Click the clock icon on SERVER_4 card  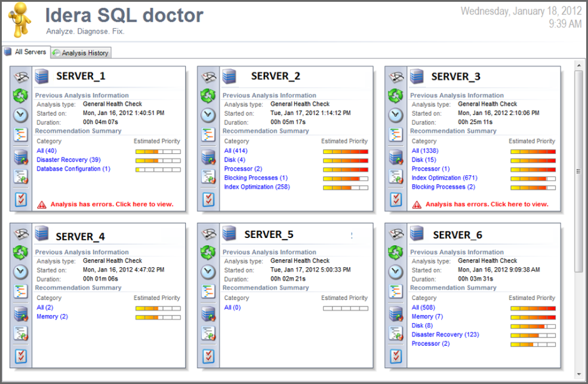(21, 272)
